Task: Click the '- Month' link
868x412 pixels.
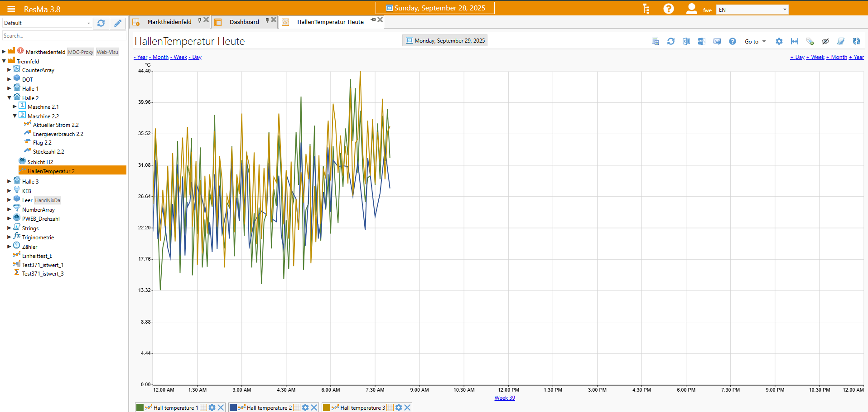Action: [159, 57]
